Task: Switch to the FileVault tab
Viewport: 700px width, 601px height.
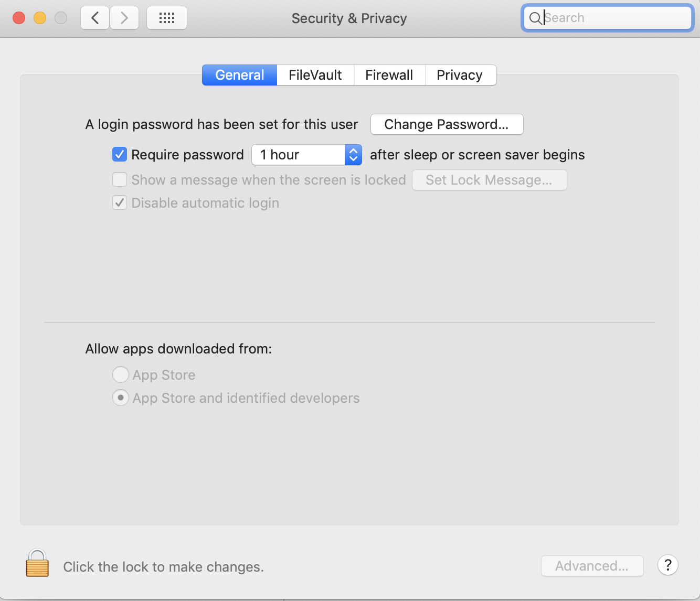Action: [315, 74]
